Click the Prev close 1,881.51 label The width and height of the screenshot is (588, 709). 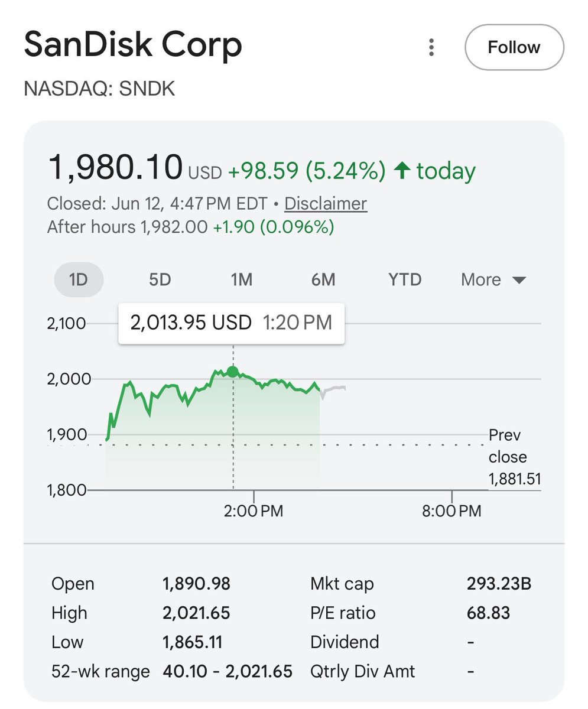[514, 457]
